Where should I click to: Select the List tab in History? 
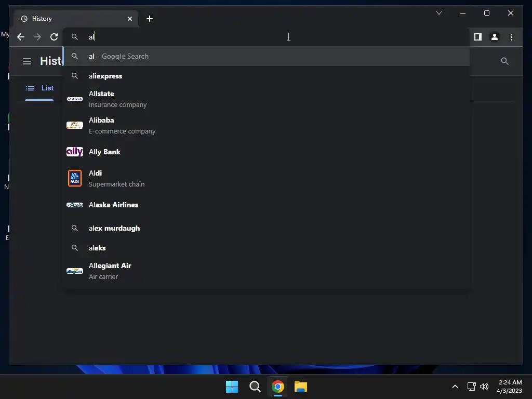pyautogui.click(x=39, y=88)
